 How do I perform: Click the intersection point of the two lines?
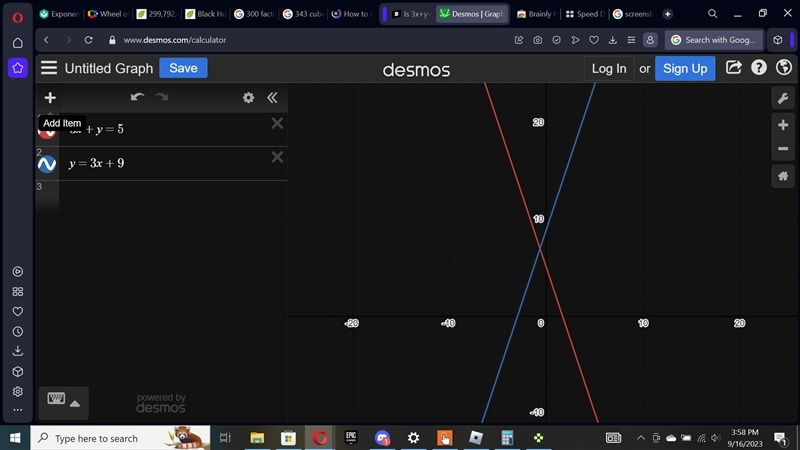[540, 248]
